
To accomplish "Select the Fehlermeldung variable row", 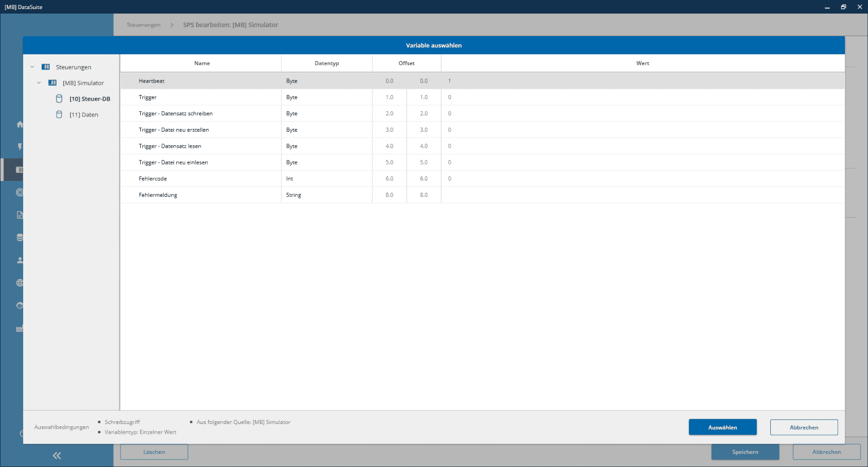I will click(x=483, y=195).
